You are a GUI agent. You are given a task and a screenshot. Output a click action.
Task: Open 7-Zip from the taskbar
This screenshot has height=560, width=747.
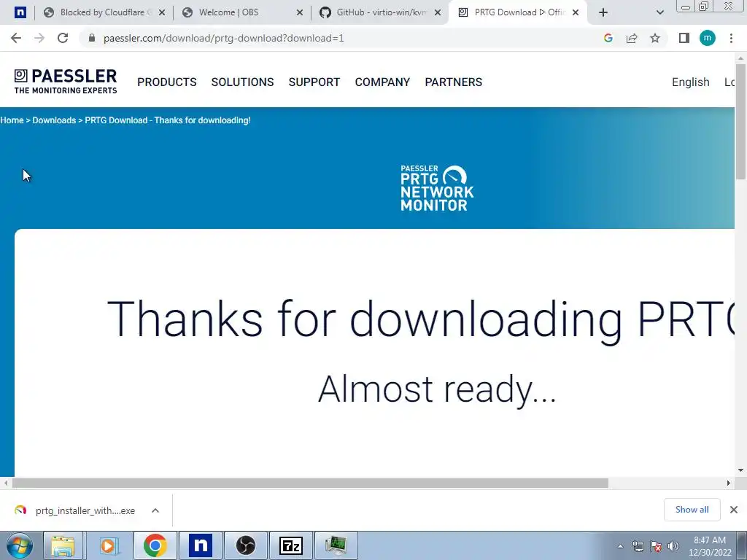(x=291, y=545)
